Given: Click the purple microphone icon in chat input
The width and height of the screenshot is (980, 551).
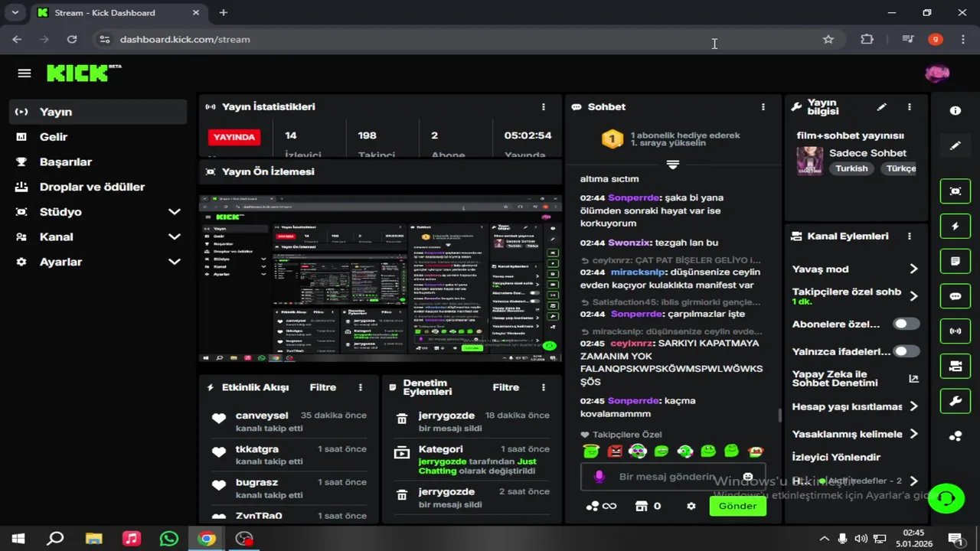Looking at the screenshot, I should coord(599,477).
